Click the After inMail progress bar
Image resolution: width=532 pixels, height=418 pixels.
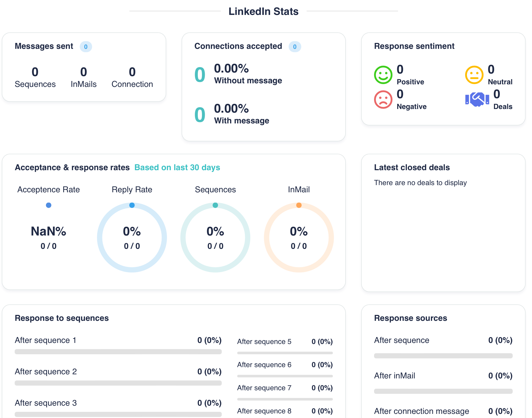pyautogui.click(x=443, y=391)
